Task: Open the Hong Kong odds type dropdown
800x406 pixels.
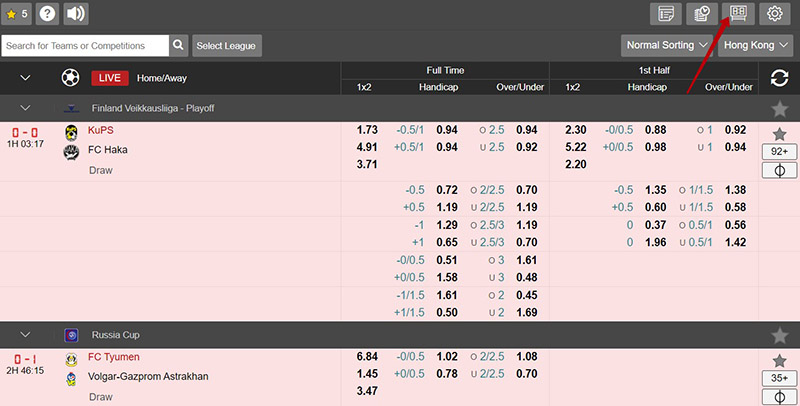Action: click(x=757, y=45)
